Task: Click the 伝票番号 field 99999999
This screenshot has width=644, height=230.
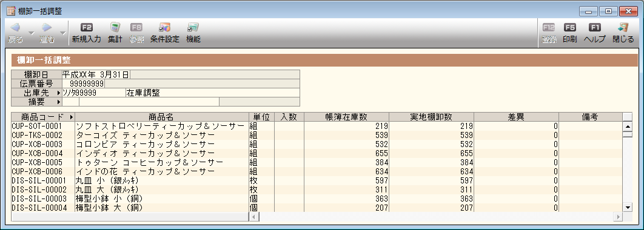Action: pyautogui.click(x=83, y=84)
